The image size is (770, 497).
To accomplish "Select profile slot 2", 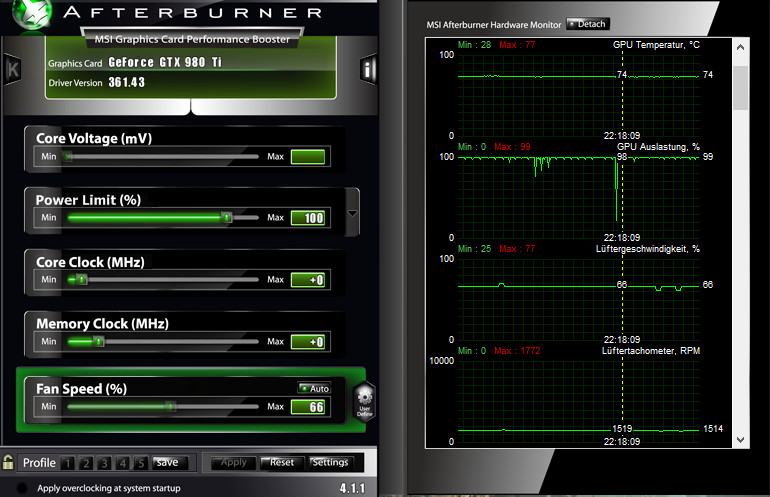I will click(x=86, y=463).
